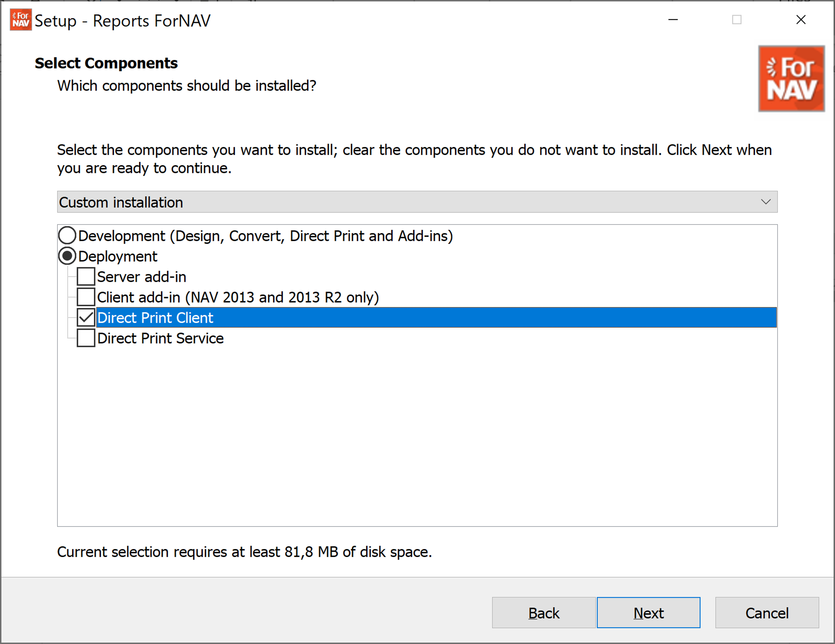Go back with the Back button
The width and height of the screenshot is (835, 644).
pyautogui.click(x=543, y=613)
